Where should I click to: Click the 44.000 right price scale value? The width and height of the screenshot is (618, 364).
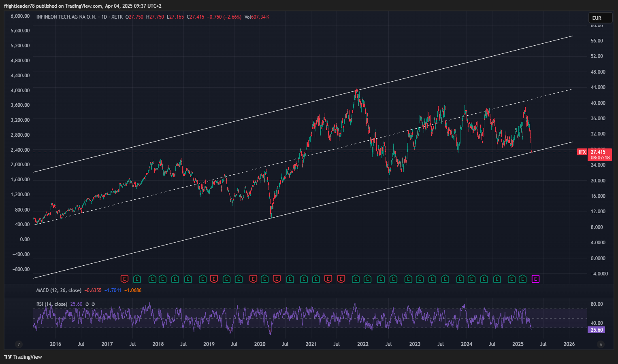click(x=598, y=87)
